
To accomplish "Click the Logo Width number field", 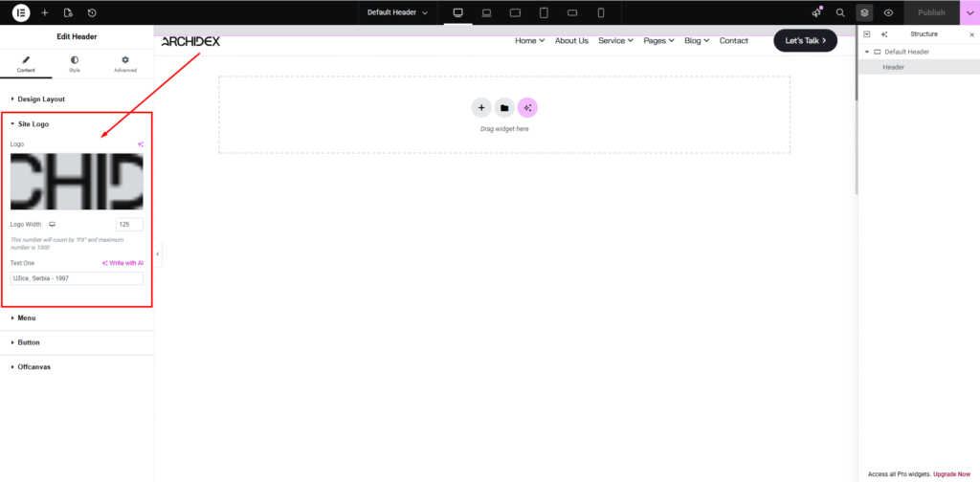I will pos(129,224).
